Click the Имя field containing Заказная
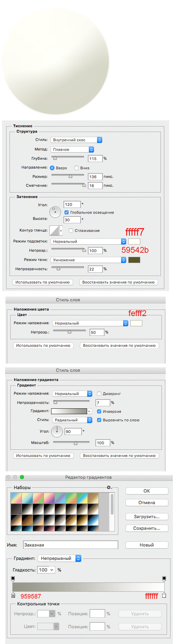The height and width of the screenshot is (644, 178). point(70,545)
